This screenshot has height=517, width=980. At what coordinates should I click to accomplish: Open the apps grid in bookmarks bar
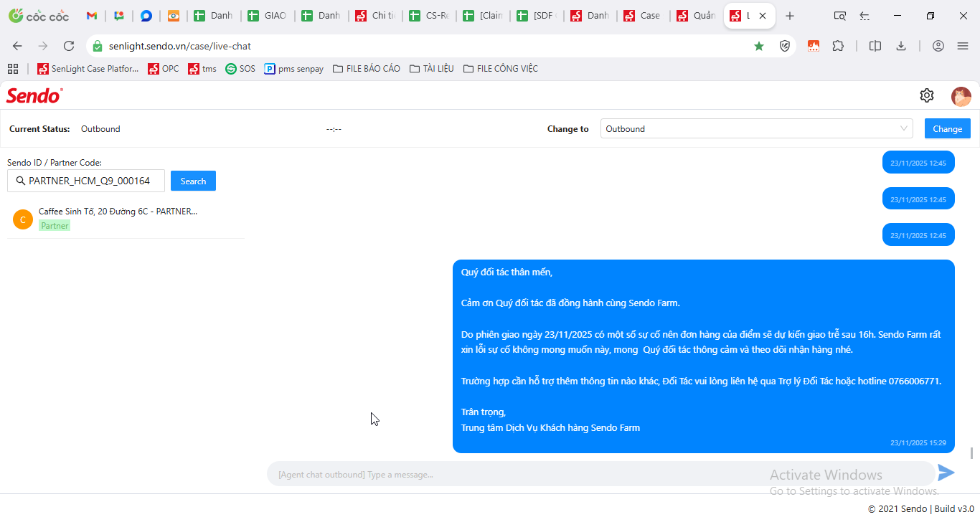[12, 69]
